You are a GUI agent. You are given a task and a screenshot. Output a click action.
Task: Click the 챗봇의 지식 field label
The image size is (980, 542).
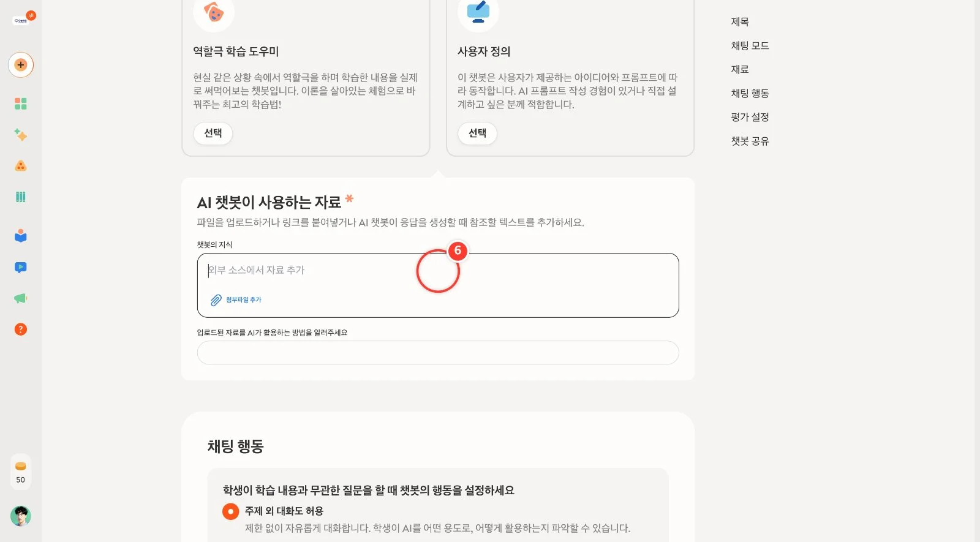coord(214,245)
